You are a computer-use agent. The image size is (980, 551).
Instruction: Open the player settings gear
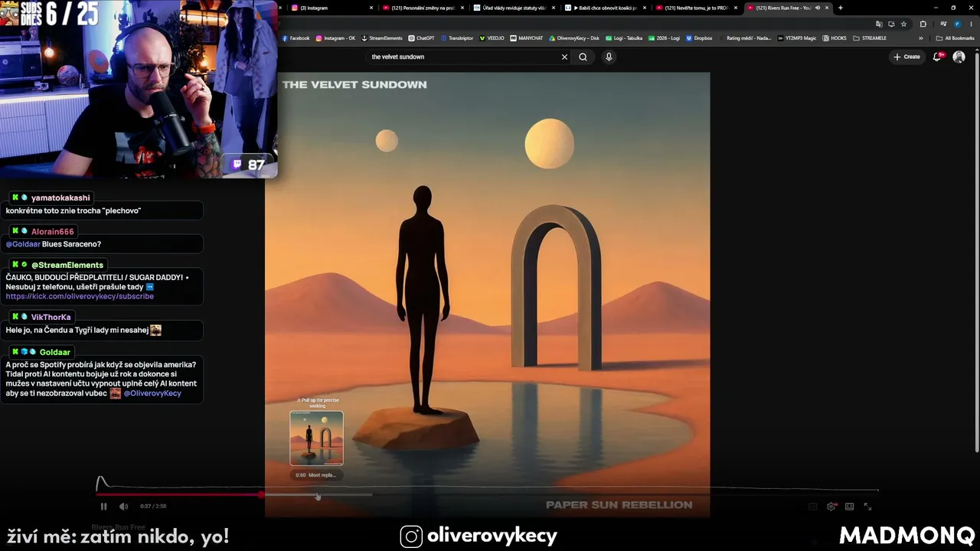[x=831, y=507]
